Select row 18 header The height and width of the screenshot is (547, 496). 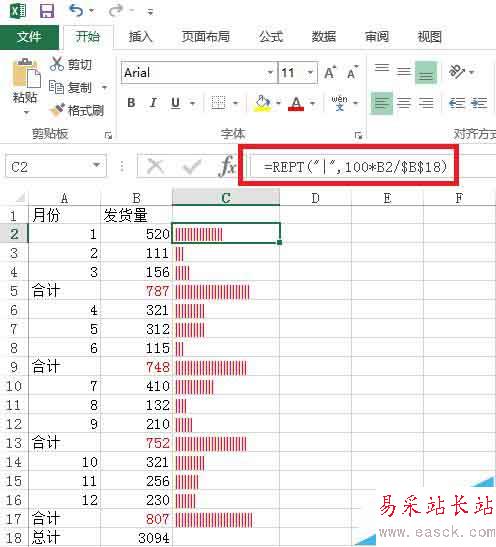pyautogui.click(x=14, y=538)
